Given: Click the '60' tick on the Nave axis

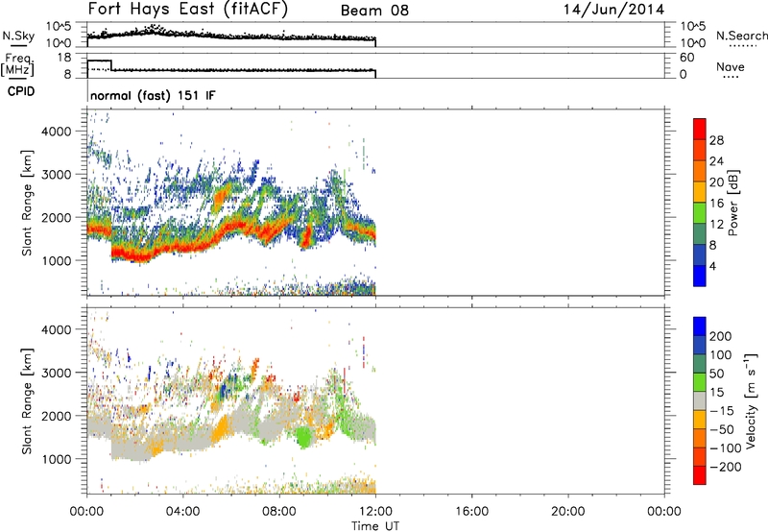Looking at the screenshot, I should click(x=686, y=58).
